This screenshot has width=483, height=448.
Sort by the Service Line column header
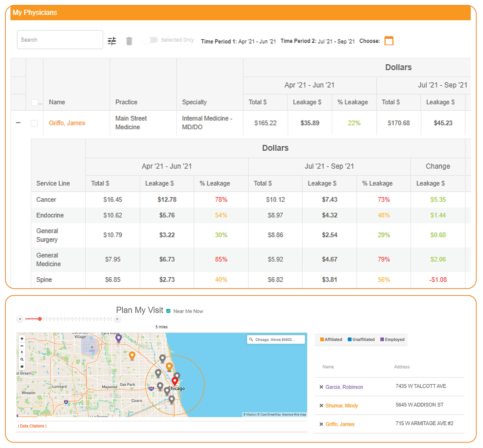pos(53,183)
